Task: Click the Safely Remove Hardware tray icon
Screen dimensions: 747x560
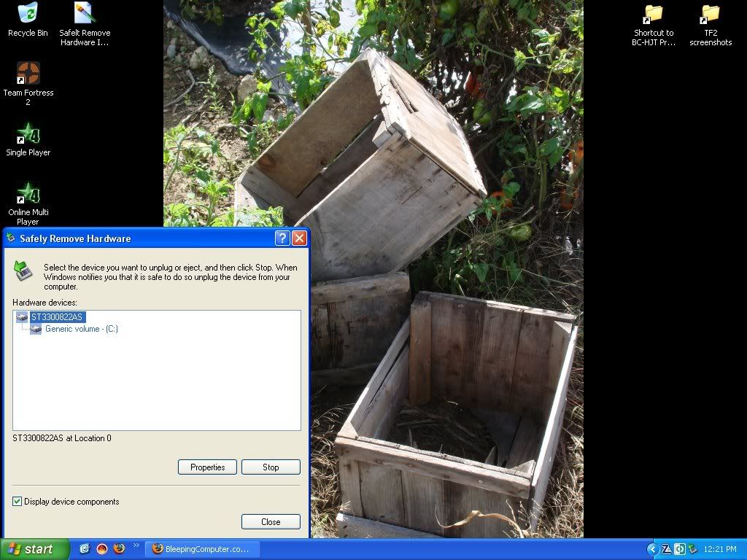Action: [693, 549]
